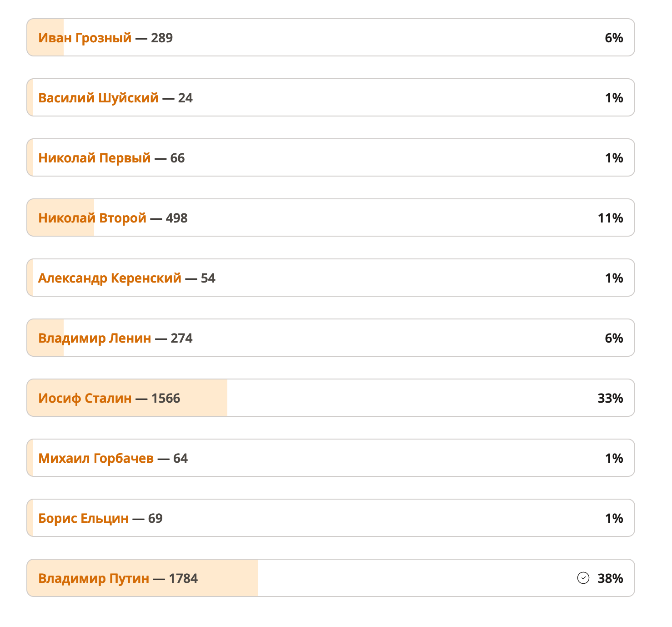672x627 pixels.
Task: Click the Борис Ельцин option text
Action: click(x=83, y=518)
